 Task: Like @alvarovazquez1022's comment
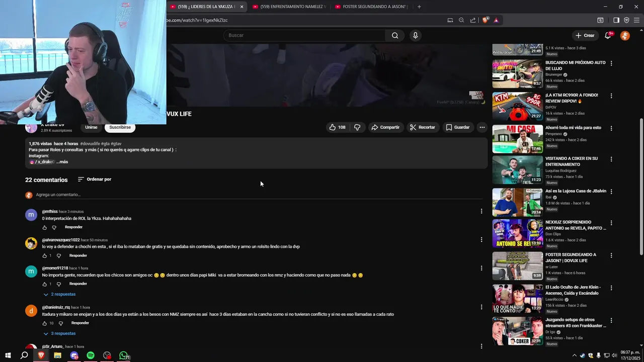pyautogui.click(x=44, y=255)
